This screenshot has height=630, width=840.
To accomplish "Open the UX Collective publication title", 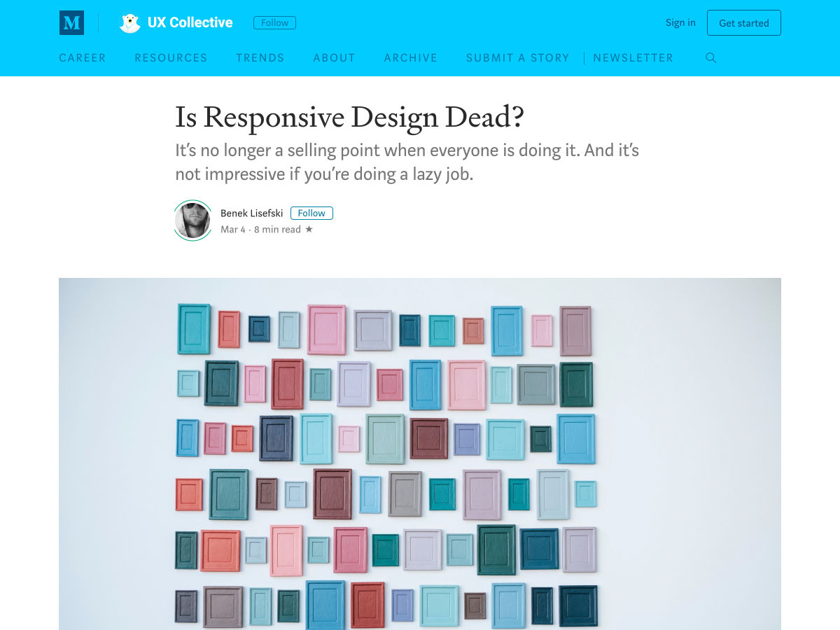I will point(190,23).
